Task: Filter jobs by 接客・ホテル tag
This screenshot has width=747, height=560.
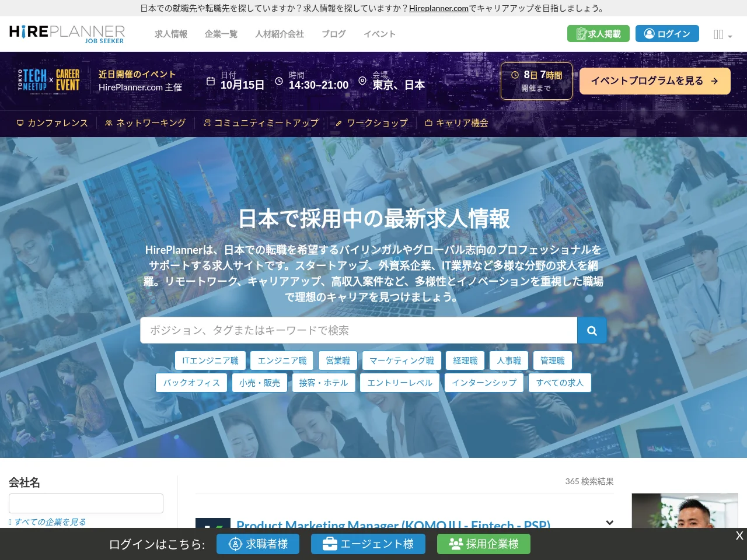Action: (x=323, y=383)
